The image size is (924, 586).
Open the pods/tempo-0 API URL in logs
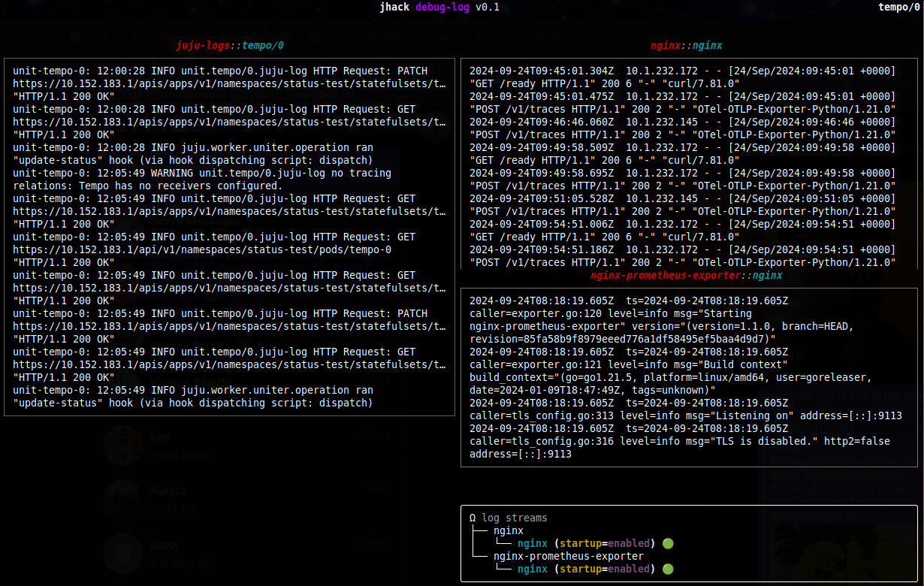[202, 249]
